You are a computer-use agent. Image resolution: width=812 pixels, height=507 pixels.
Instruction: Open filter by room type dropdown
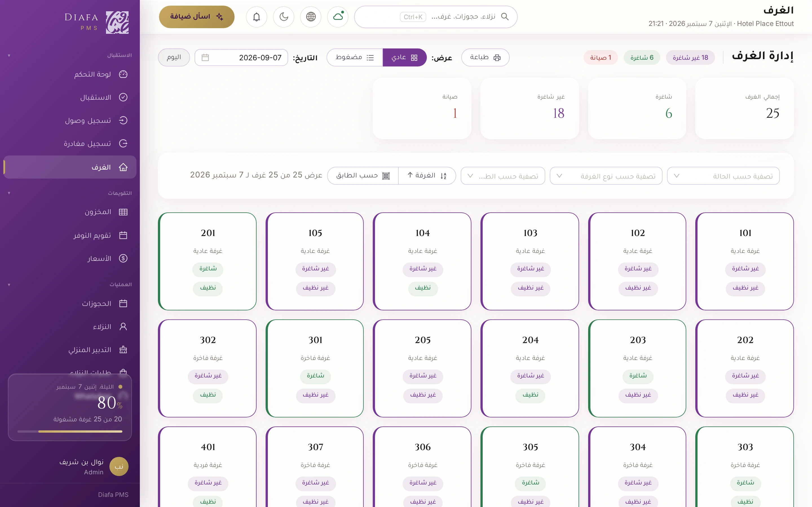pos(606,176)
